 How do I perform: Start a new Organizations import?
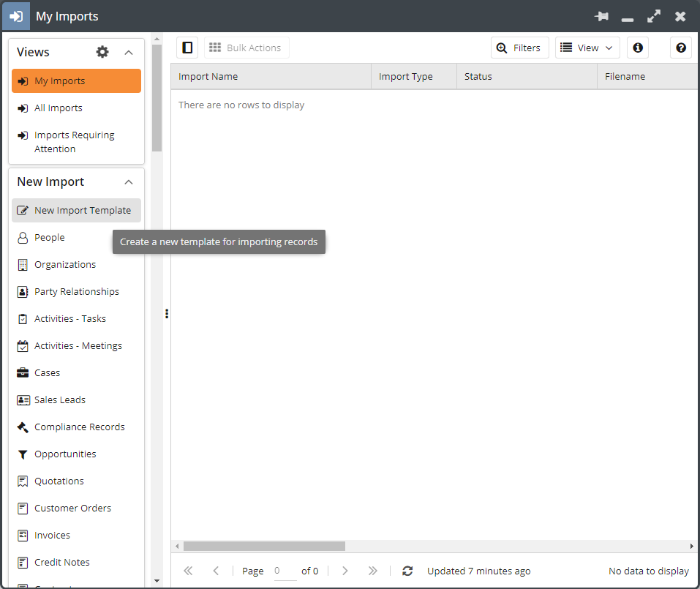[65, 264]
